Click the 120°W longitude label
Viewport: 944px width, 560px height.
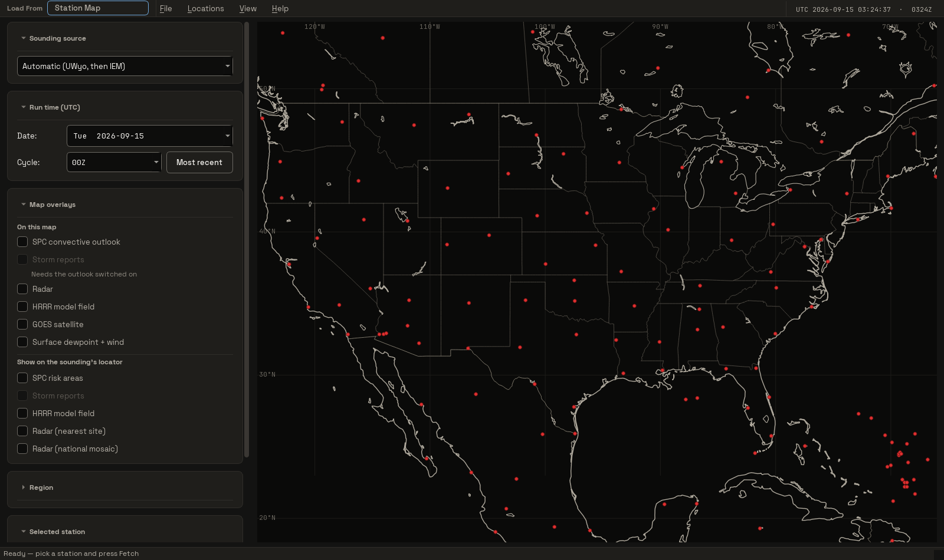click(x=314, y=27)
